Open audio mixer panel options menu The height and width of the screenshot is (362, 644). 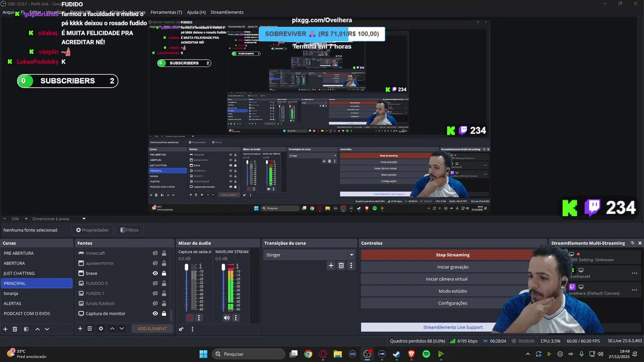coord(192,329)
